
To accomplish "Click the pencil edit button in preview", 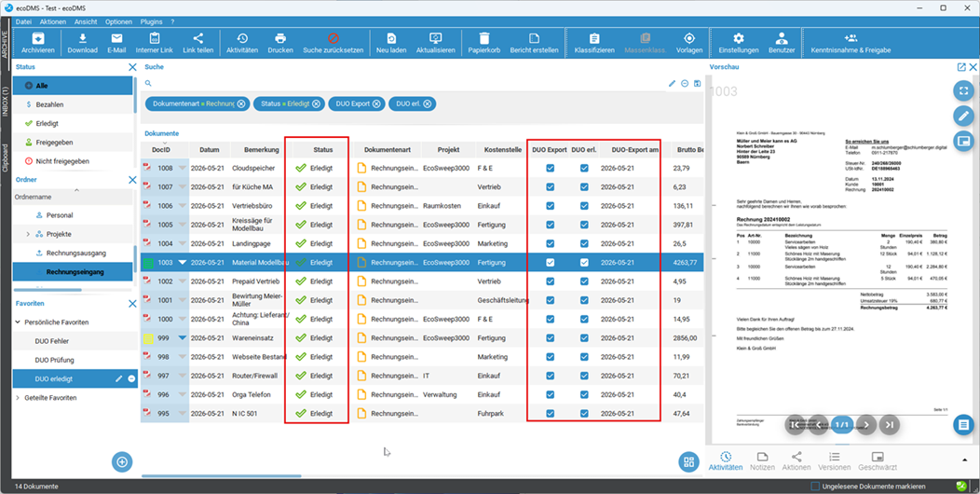I will point(963,116).
